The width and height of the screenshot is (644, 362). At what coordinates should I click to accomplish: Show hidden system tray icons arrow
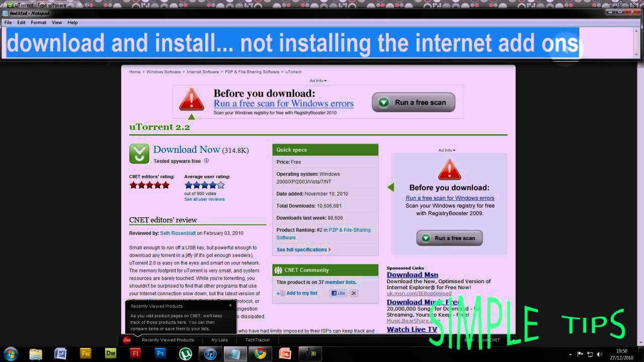(570, 354)
